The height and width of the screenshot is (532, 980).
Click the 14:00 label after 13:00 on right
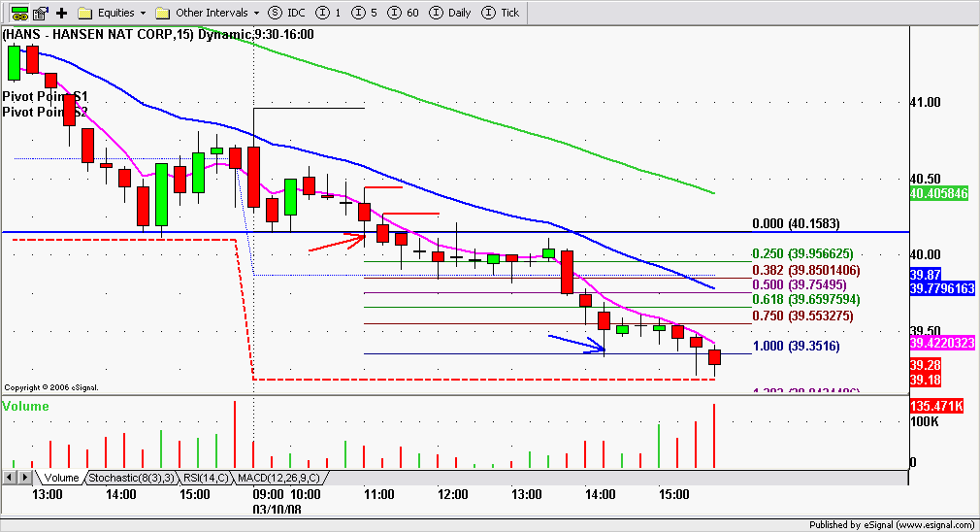click(600, 494)
